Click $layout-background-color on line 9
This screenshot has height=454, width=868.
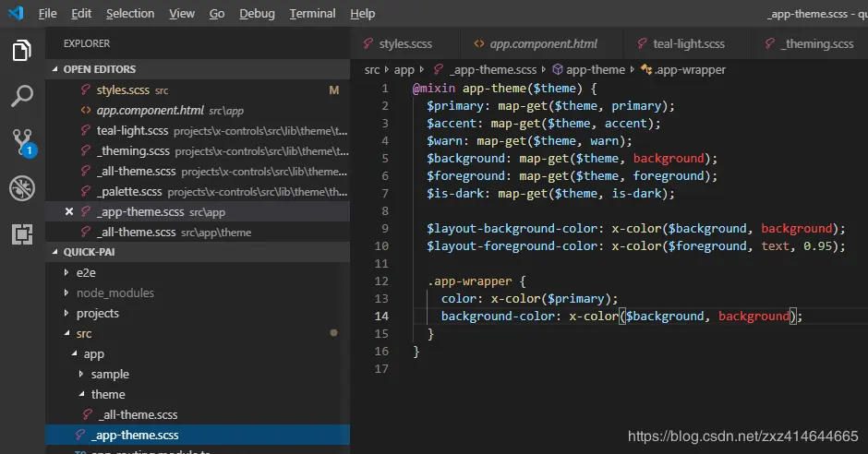[x=514, y=228]
